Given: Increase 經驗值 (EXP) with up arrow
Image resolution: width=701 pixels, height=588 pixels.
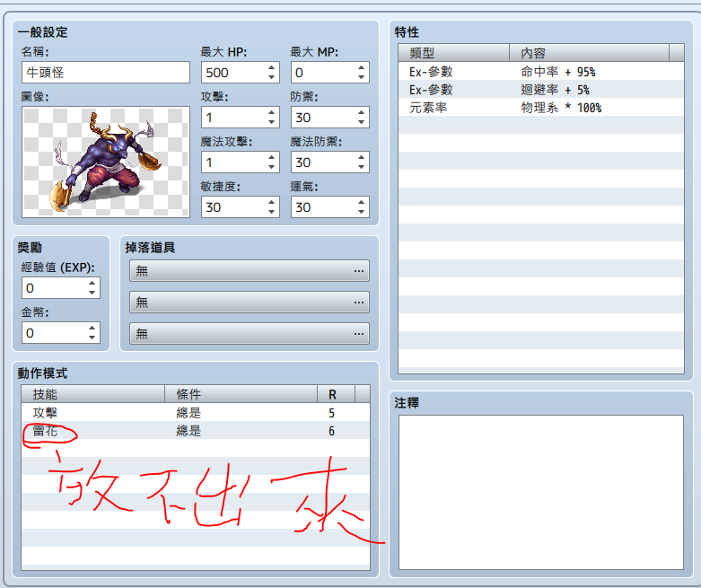Looking at the screenshot, I should tap(92, 283).
